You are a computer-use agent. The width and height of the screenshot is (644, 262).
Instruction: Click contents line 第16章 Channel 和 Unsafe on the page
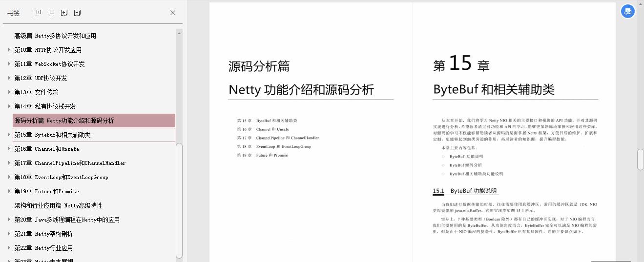pos(263,129)
